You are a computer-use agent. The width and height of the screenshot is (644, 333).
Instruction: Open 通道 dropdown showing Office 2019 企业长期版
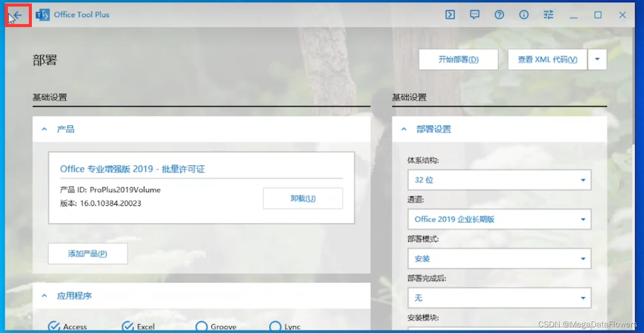click(499, 219)
